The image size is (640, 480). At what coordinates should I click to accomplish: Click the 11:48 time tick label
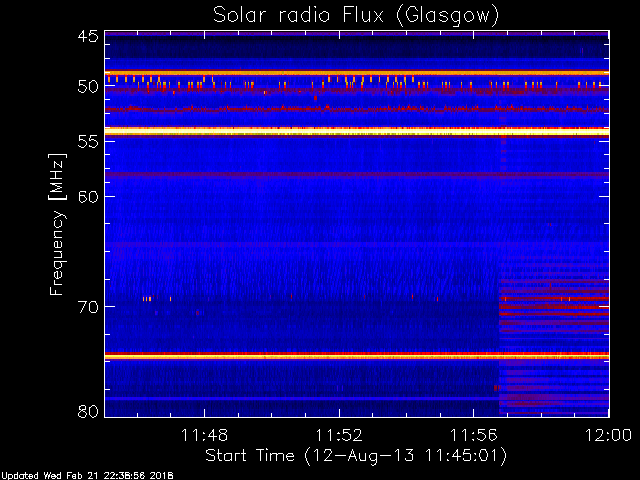click(204, 435)
